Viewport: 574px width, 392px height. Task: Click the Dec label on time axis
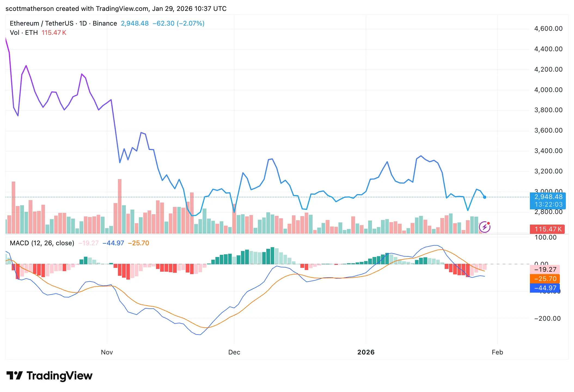tap(234, 352)
